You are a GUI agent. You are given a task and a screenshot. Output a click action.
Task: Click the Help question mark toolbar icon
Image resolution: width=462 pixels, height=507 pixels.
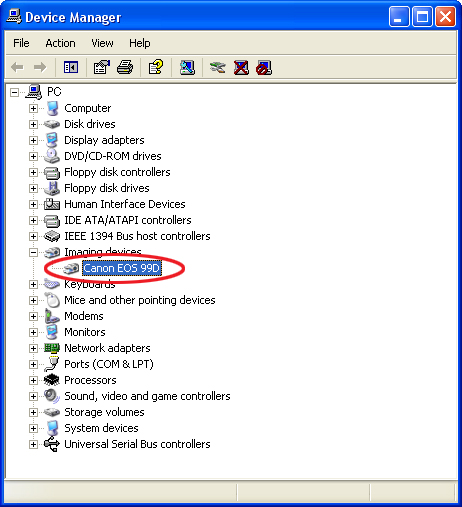(x=156, y=67)
